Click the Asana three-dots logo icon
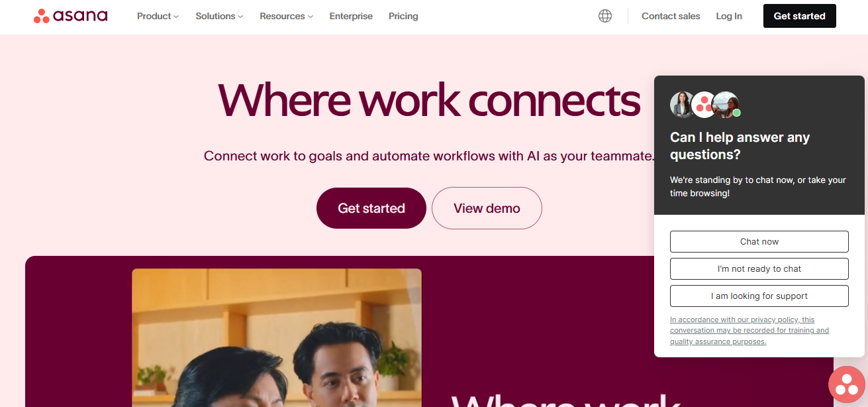Viewport: 868px width, 407px height. pos(41,15)
